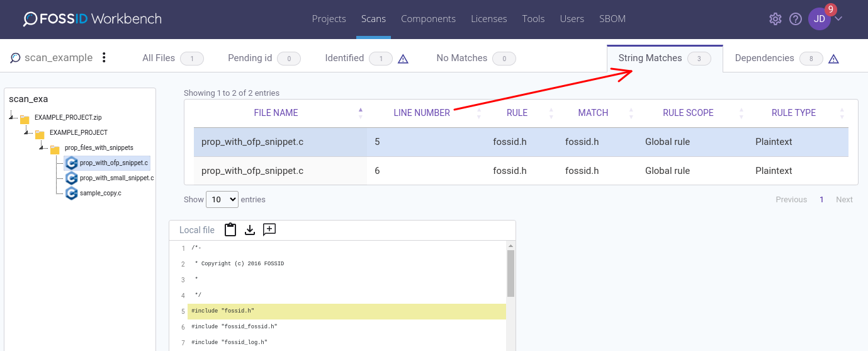Click the scan_exa tree root label
This screenshot has width=868, height=351.
coord(28,99)
